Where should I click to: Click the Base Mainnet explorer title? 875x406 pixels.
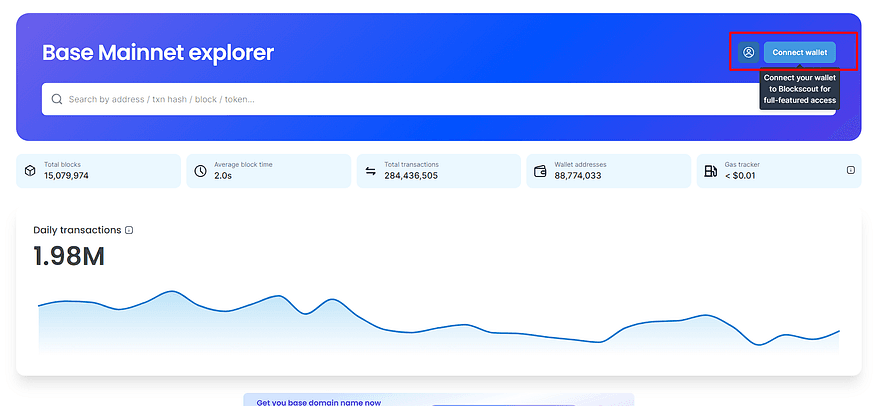point(158,52)
